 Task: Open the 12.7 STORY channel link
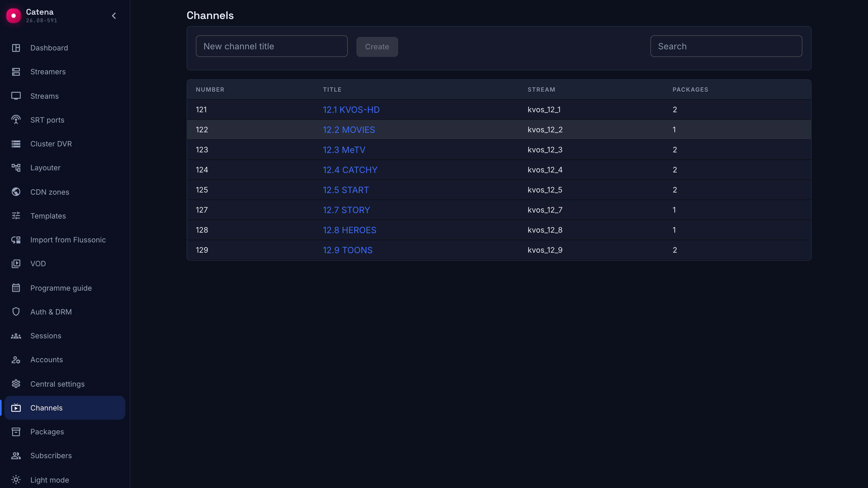point(346,210)
